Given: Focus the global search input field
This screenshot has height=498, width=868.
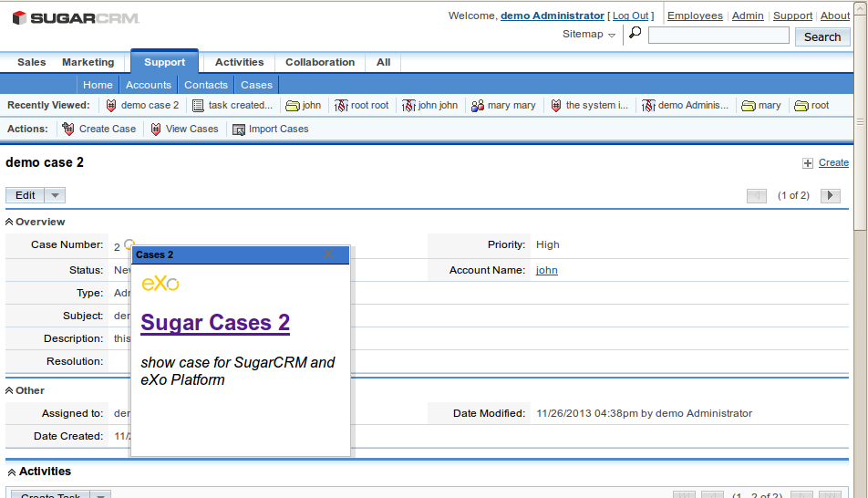Looking at the screenshot, I should point(718,36).
